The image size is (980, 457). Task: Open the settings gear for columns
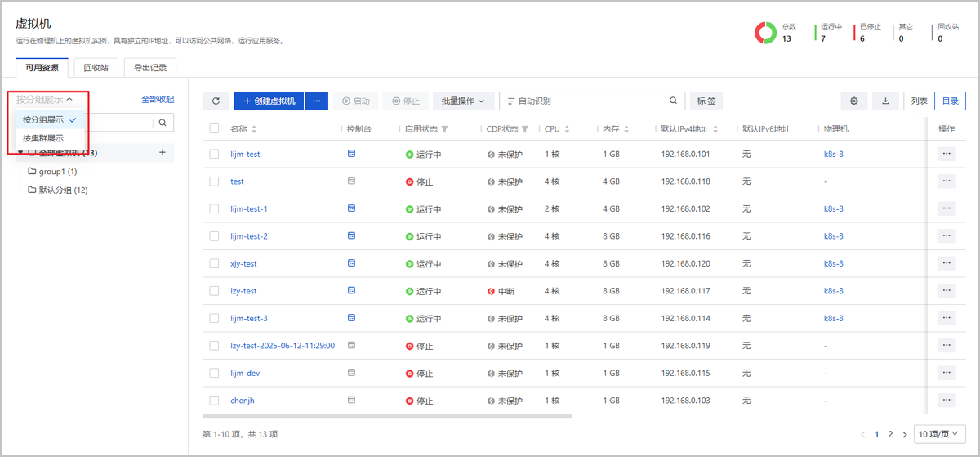point(854,101)
